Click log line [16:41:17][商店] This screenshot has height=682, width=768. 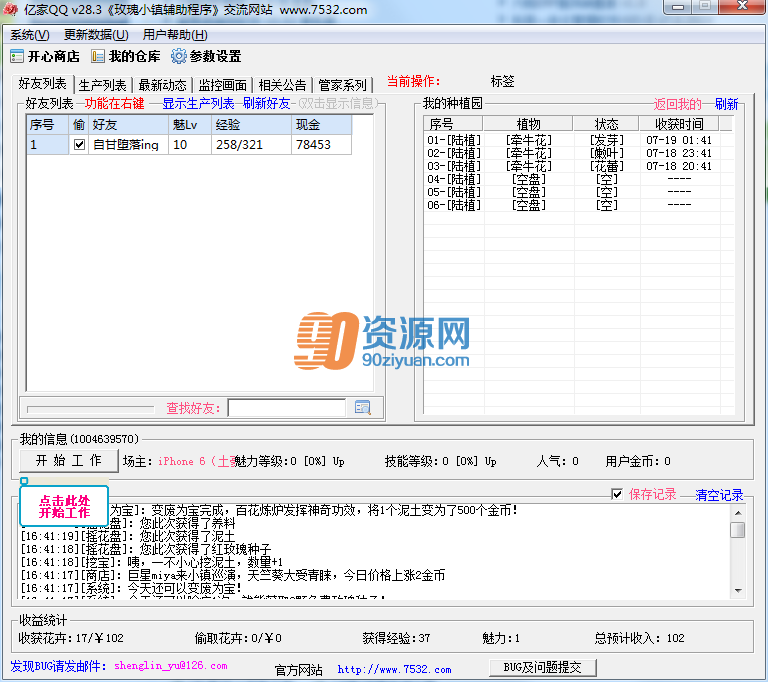[233, 575]
